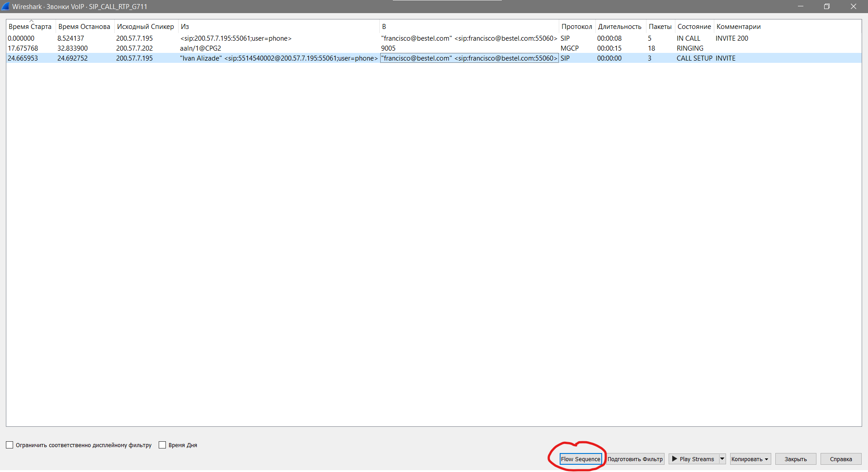Select the call row starting at 0.000000
The image size is (868, 472).
(x=434, y=38)
